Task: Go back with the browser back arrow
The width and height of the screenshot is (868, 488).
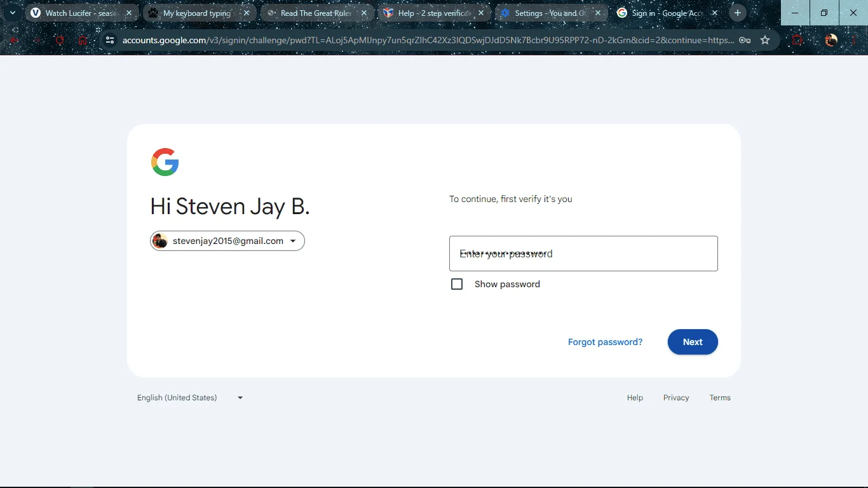Action: pos(14,40)
